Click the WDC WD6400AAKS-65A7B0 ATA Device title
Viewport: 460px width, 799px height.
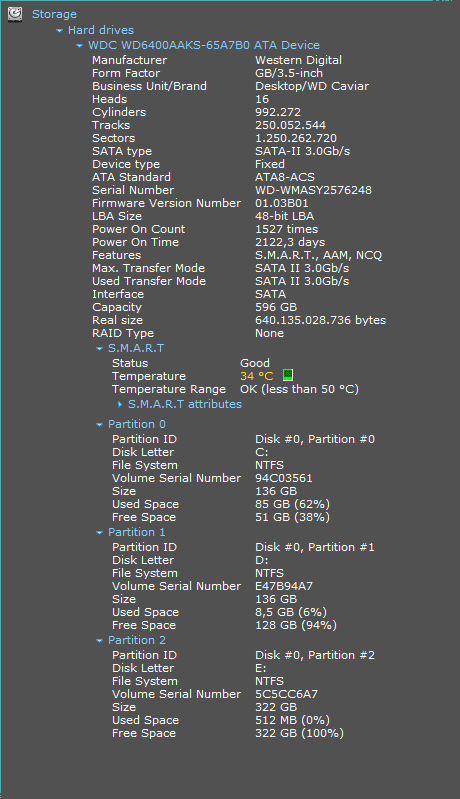click(204, 45)
